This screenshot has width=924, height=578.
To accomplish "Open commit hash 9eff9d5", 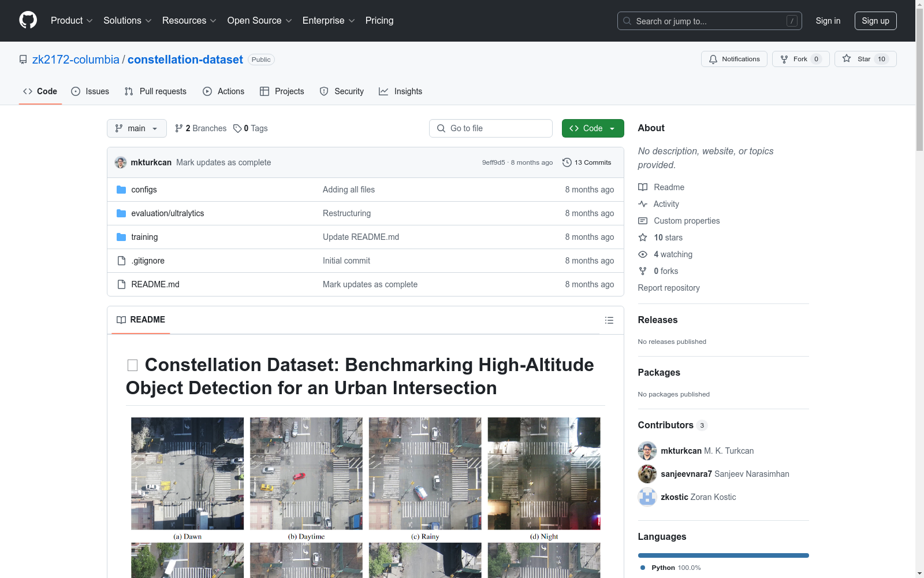I will 494,162.
